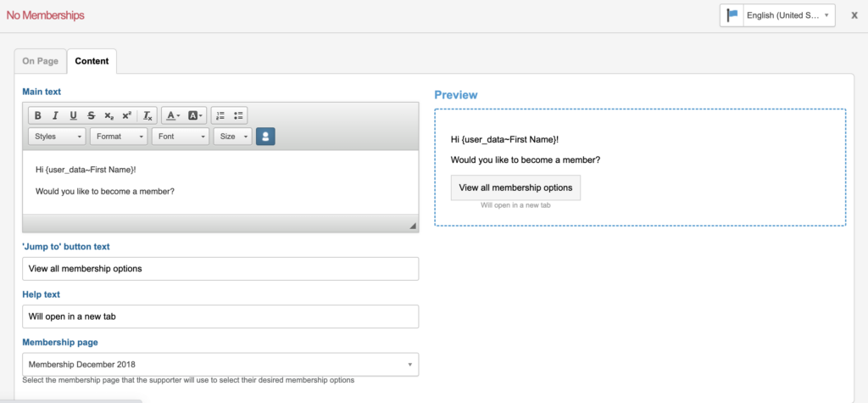Image resolution: width=868 pixels, height=403 pixels.
Task: Remove formatting from selected text
Action: 147,115
